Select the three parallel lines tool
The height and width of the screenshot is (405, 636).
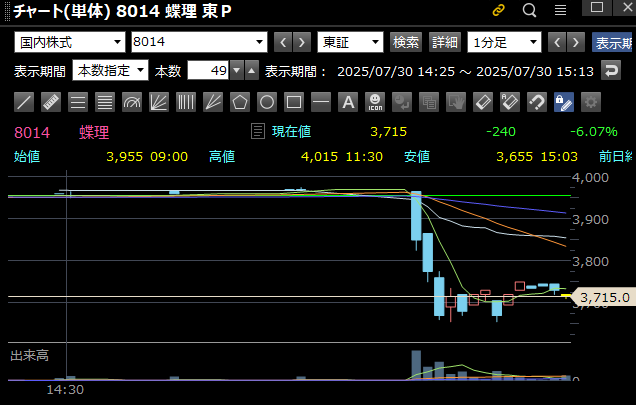pyautogui.click(x=78, y=102)
